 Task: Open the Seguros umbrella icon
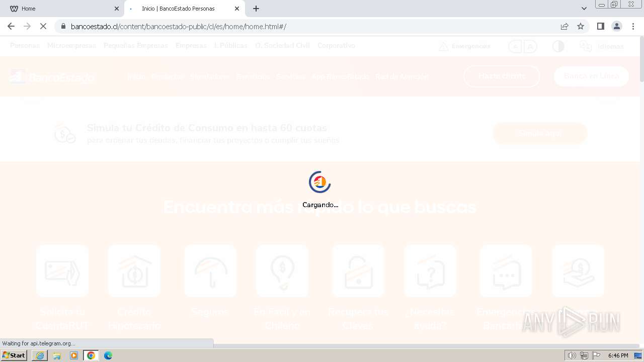click(210, 270)
